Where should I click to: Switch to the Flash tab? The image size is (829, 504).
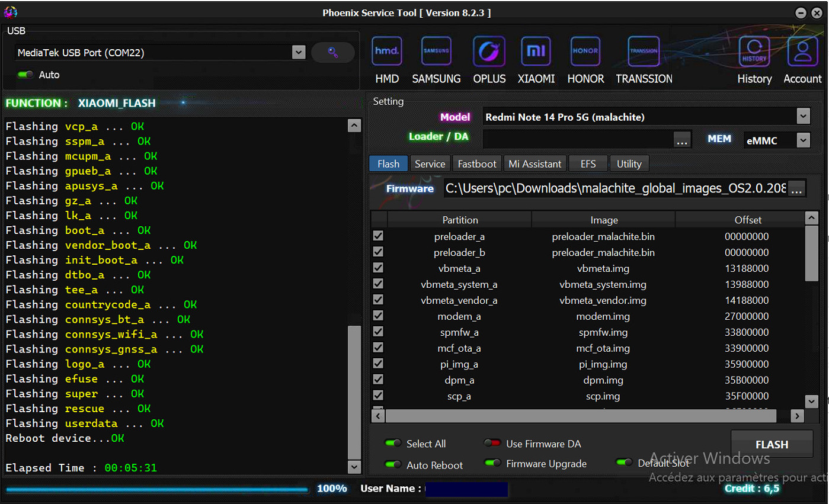[388, 163]
